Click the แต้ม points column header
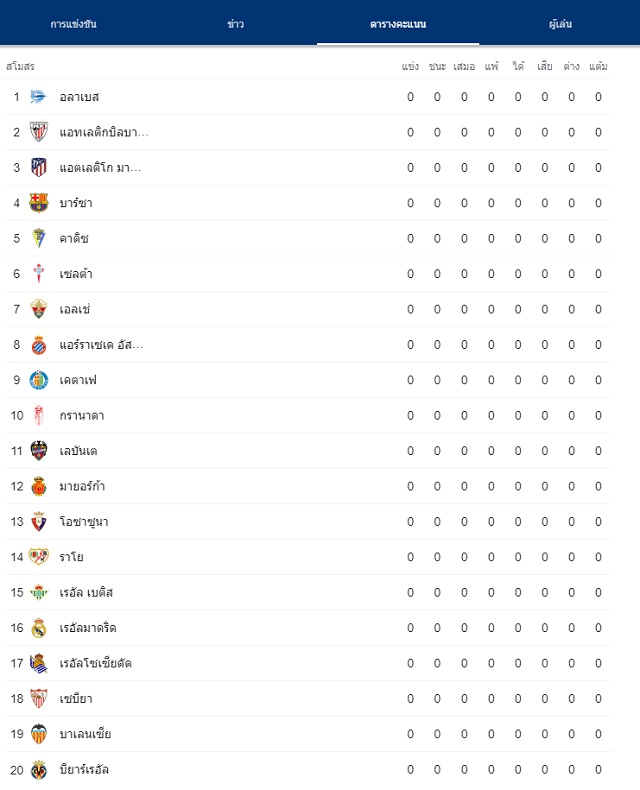This screenshot has width=640, height=790. coord(598,66)
